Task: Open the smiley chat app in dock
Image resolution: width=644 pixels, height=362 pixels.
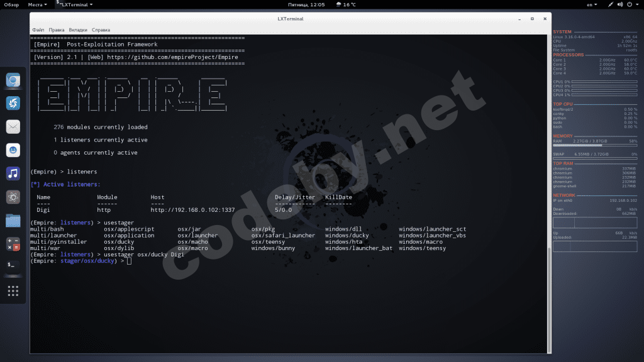Action: [13, 150]
